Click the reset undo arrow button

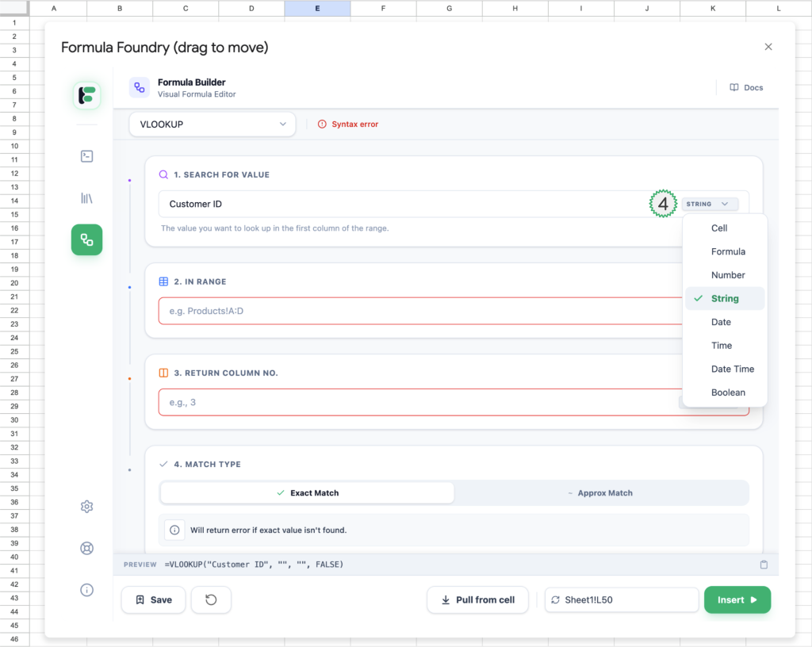(x=211, y=600)
